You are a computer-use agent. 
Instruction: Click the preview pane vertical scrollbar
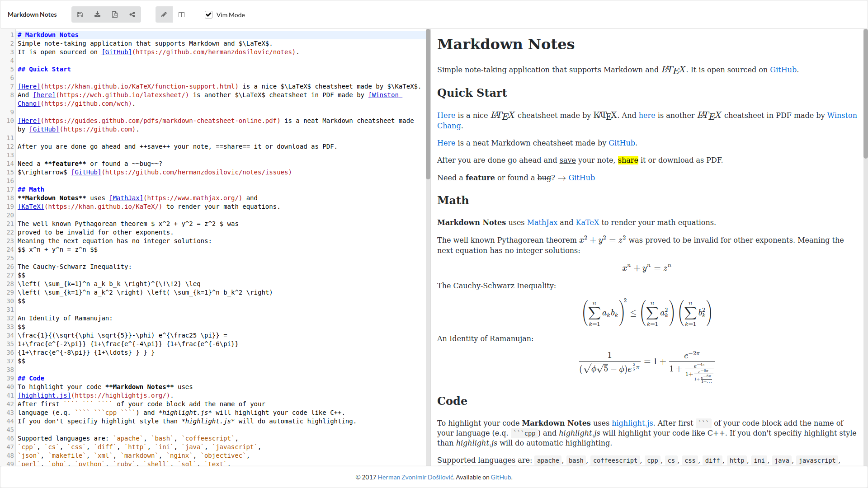coord(865,94)
